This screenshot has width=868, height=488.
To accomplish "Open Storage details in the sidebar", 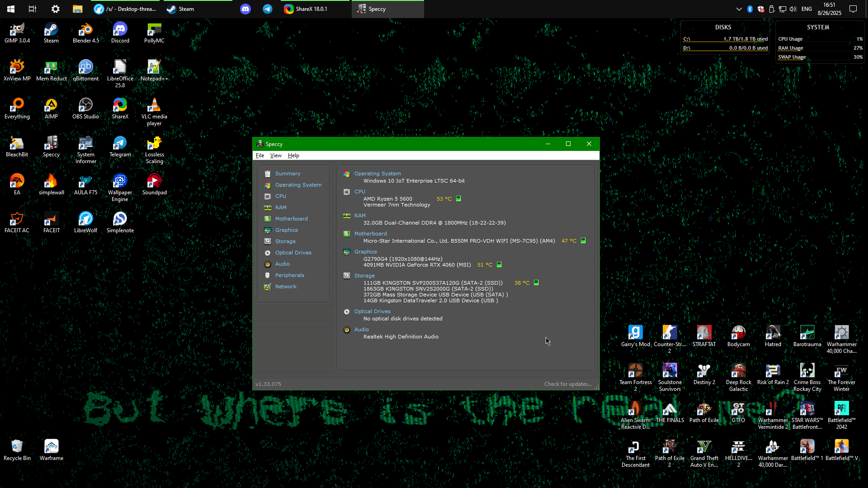I will pyautogui.click(x=285, y=241).
